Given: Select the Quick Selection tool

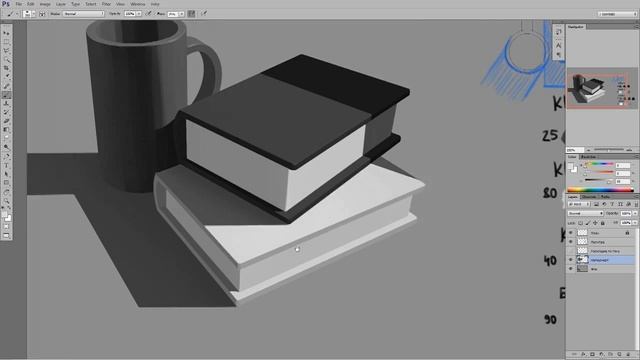Looking at the screenshot, I should click(6, 59).
